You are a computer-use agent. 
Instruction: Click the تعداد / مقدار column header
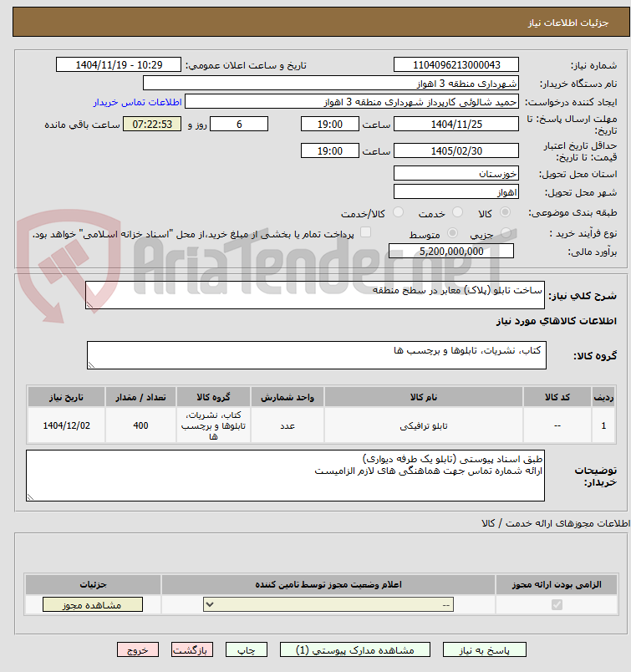pyautogui.click(x=140, y=397)
